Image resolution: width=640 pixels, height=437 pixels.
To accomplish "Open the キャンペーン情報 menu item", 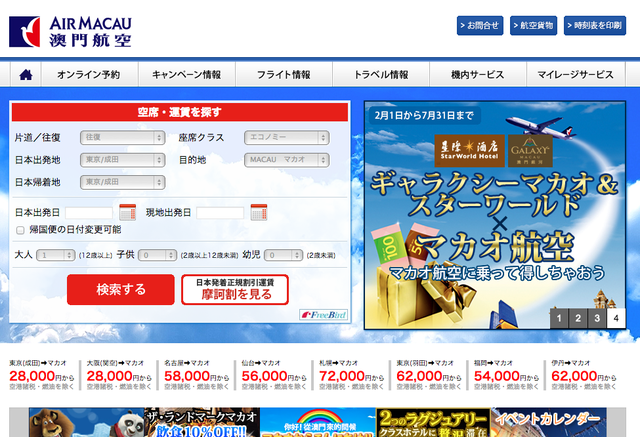I will 187,75.
